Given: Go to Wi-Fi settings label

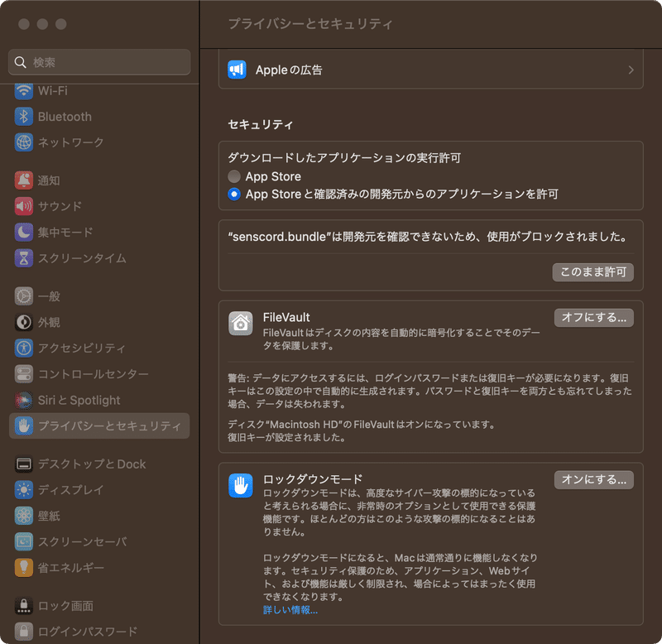Looking at the screenshot, I should [53, 91].
